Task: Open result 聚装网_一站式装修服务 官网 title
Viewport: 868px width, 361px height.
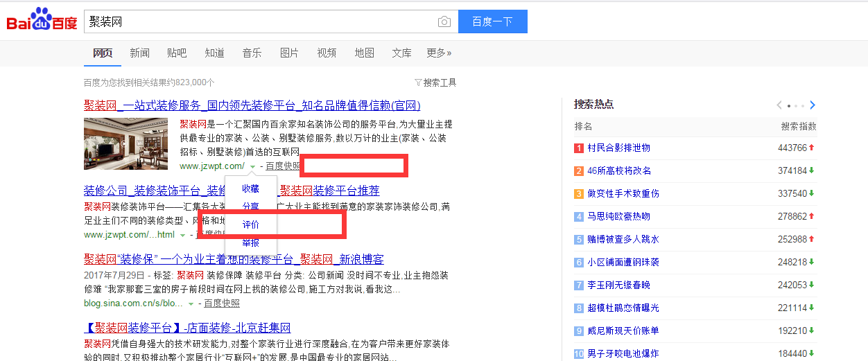Action: coord(252,105)
